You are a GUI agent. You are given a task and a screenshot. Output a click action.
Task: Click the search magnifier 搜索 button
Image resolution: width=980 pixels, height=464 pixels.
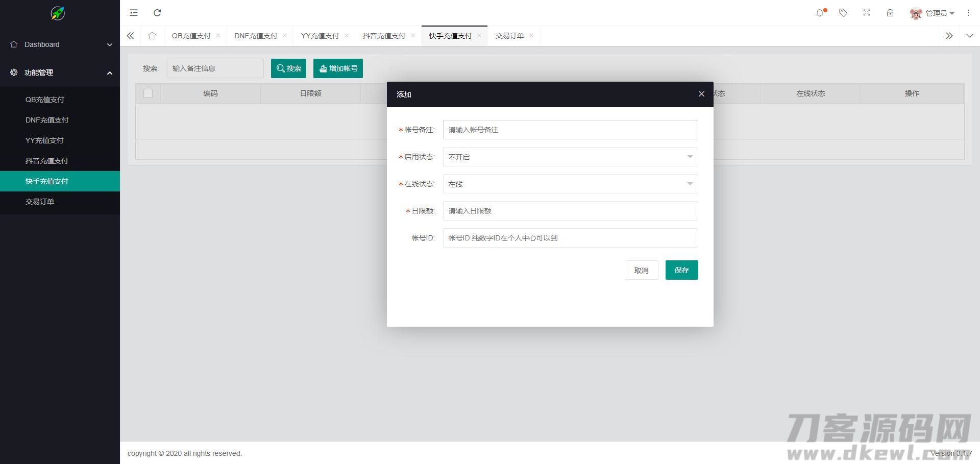[x=288, y=68]
